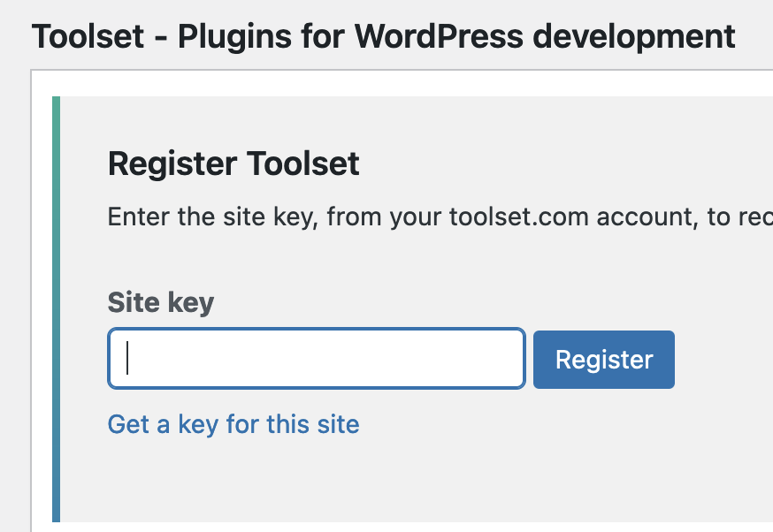Click the right end of the Site key input
The height and width of the screenshot is (532, 773).
(509, 359)
